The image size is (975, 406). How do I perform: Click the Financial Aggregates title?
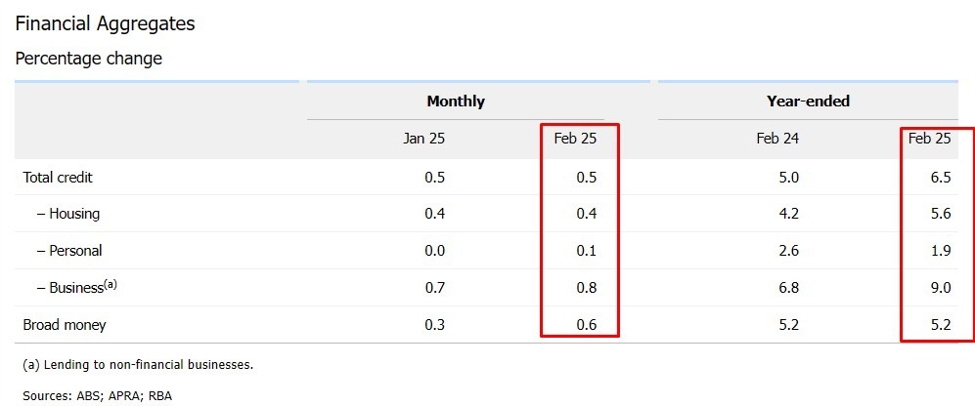105,23
